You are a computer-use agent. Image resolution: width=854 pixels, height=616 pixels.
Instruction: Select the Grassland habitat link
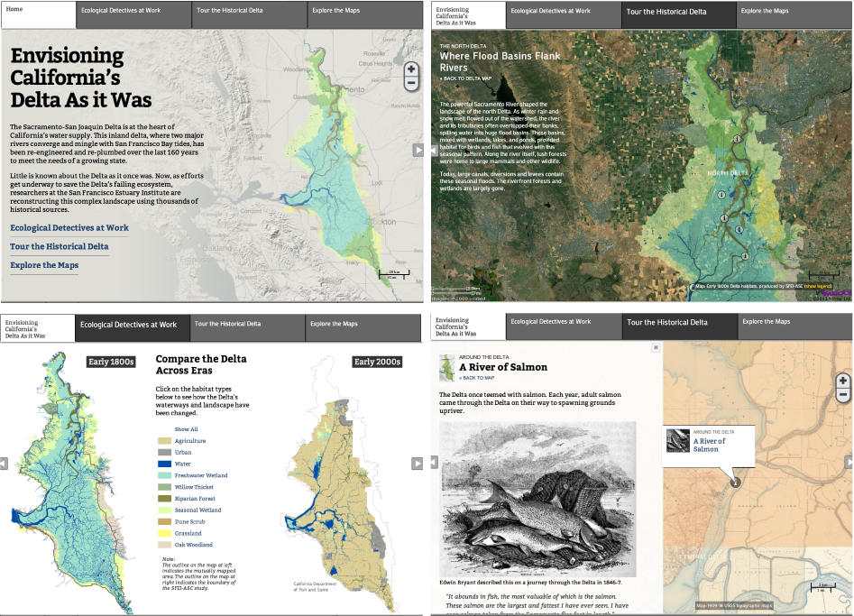188,533
